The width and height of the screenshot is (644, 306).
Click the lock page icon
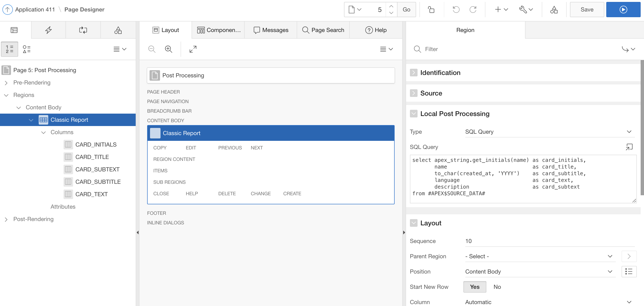click(431, 10)
